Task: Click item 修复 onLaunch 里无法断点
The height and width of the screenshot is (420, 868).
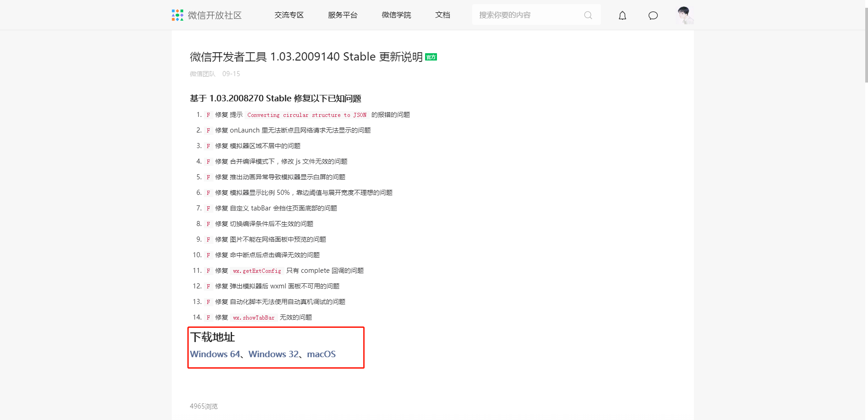Action: pyautogui.click(x=293, y=130)
